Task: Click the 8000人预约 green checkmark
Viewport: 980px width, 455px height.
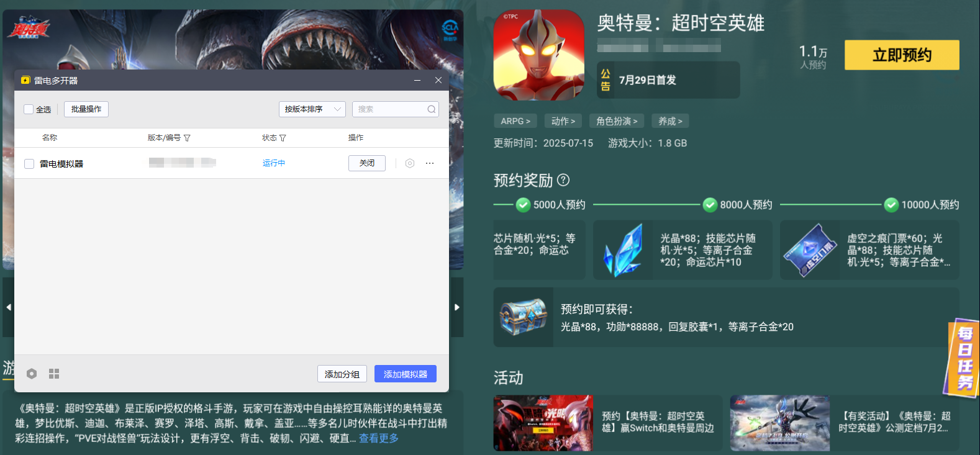Action: pos(710,204)
